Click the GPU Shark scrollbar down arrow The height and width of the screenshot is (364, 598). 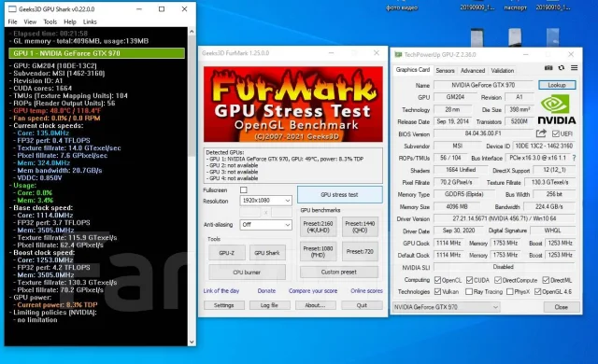click(192, 342)
